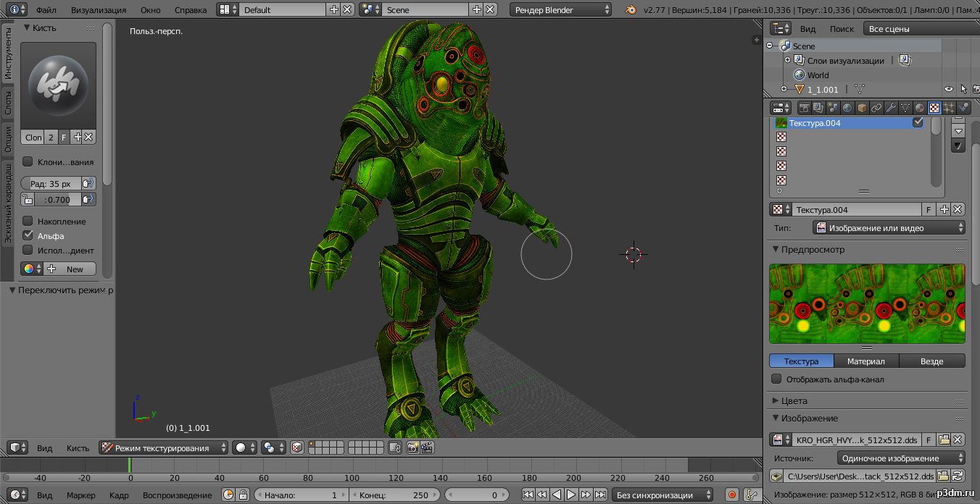This screenshot has height=504, width=980.
Task: Open the Тип Изображение или видео dropdown
Action: pyautogui.click(x=889, y=228)
